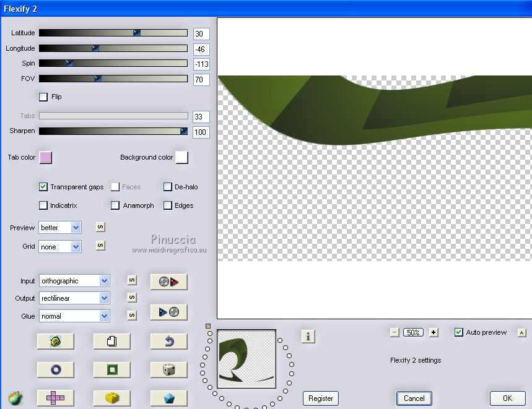Viewport: 532px width, 409px height.
Task: Click the copy pages icon button
Action: point(112,341)
